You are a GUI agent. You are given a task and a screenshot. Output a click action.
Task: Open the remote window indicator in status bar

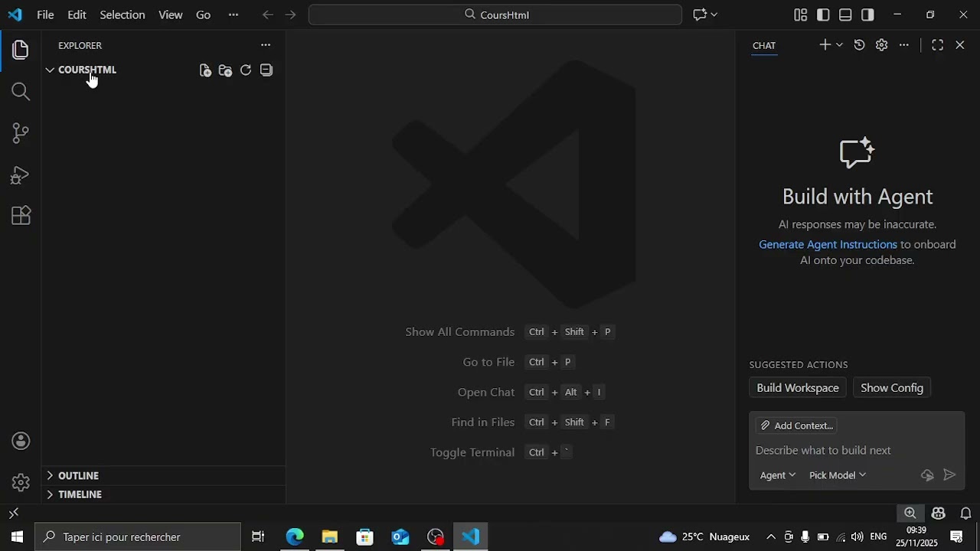pyautogui.click(x=13, y=513)
